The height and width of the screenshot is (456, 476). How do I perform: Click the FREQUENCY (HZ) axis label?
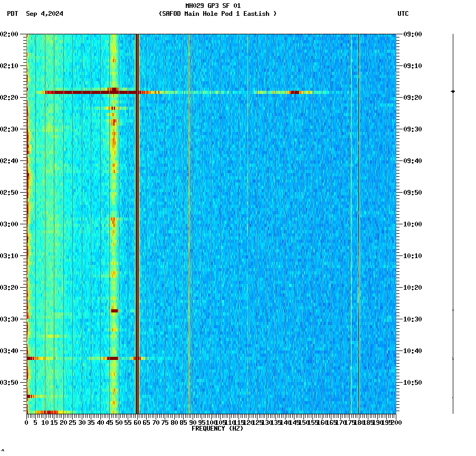217,428
